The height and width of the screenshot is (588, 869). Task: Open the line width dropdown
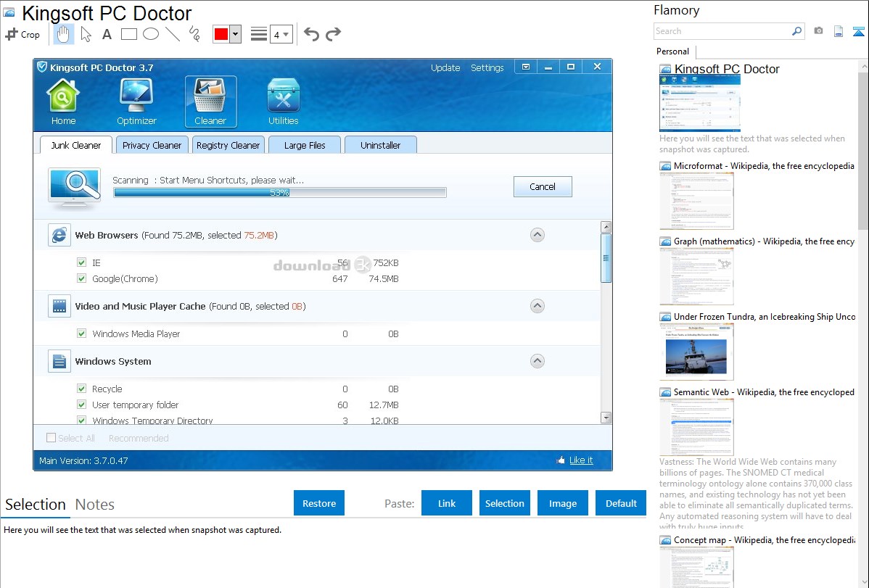(281, 34)
